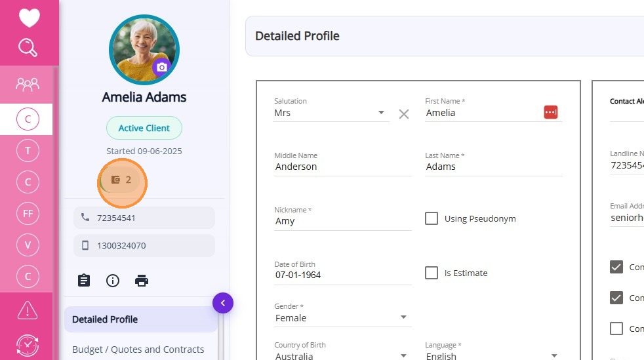Viewport: 644px width, 360px height.
Task: Click the Active Client status badge
Action: pos(144,128)
